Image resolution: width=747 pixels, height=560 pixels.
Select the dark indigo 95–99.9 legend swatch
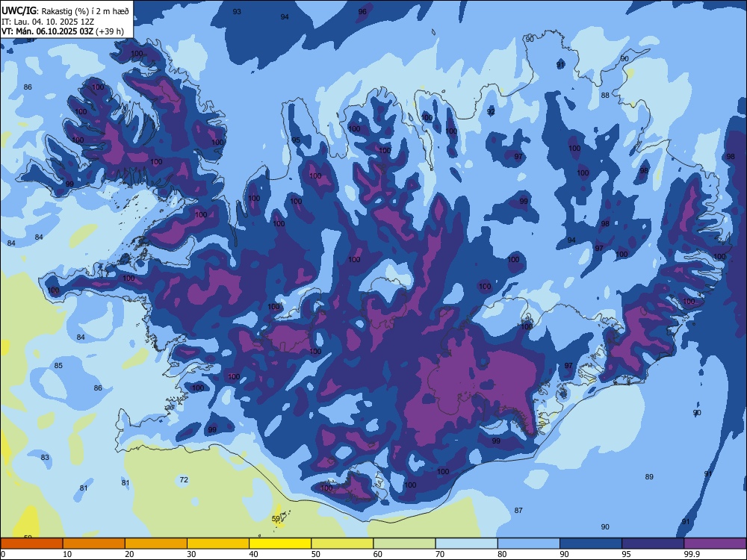point(653,544)
